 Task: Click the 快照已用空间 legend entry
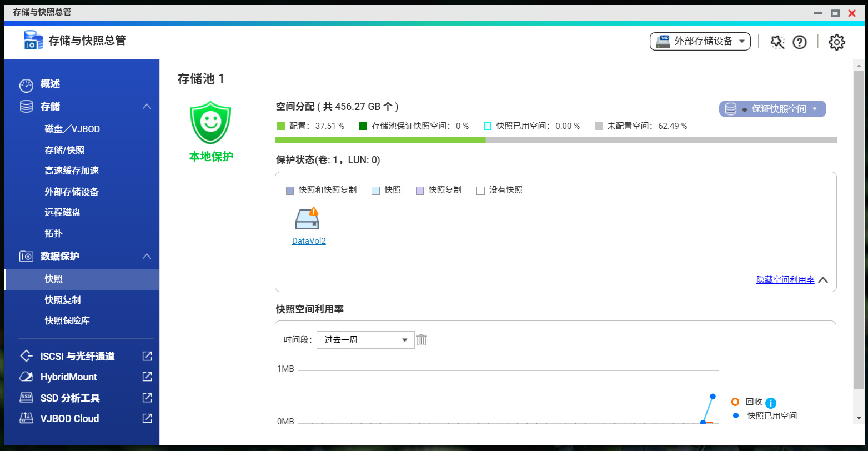(x=765, y=415)
